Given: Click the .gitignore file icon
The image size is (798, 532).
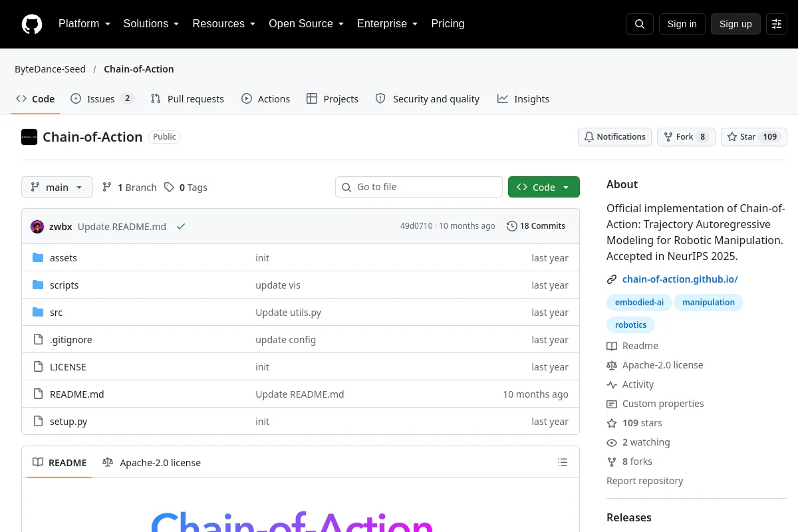Looking at the screenshot, I should (38, 340).
